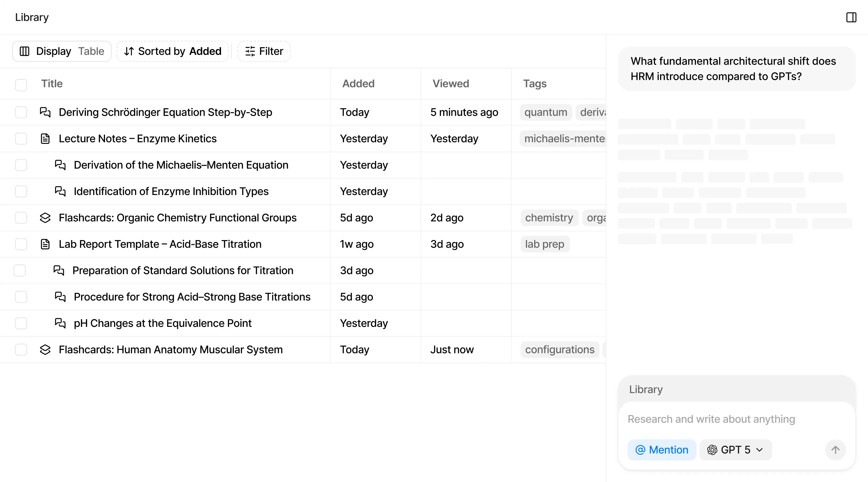Viewport: 868px width, 482px height.
Task: Click the Tags column header
Action: tap(534, 84)
